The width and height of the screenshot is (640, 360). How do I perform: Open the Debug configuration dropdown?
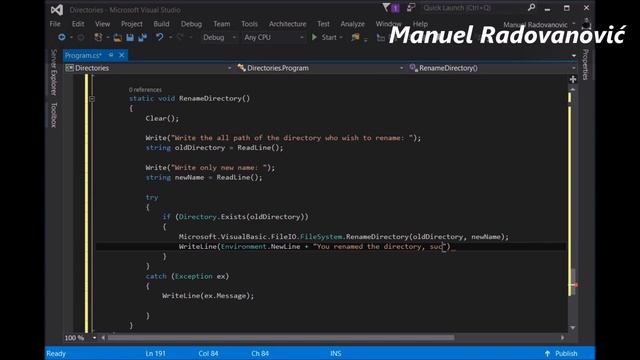tap(219, 38)
